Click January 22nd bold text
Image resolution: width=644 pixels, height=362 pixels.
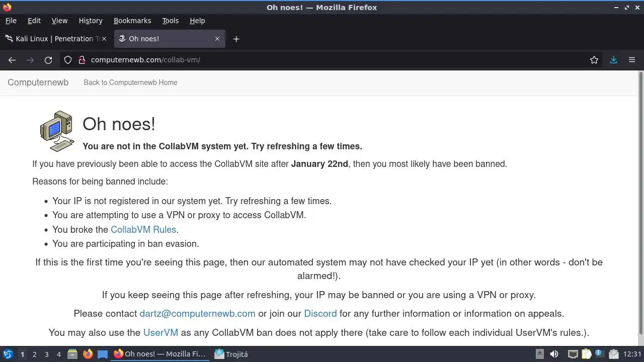point(319,163)
